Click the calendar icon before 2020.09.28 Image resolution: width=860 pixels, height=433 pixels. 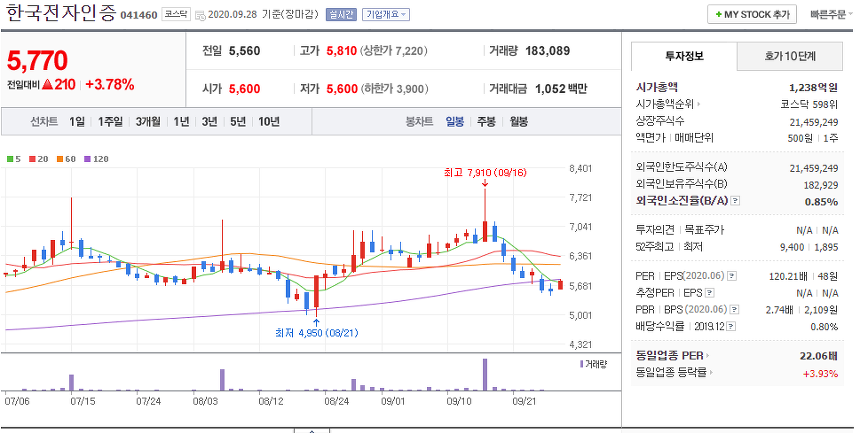point(200,15)
